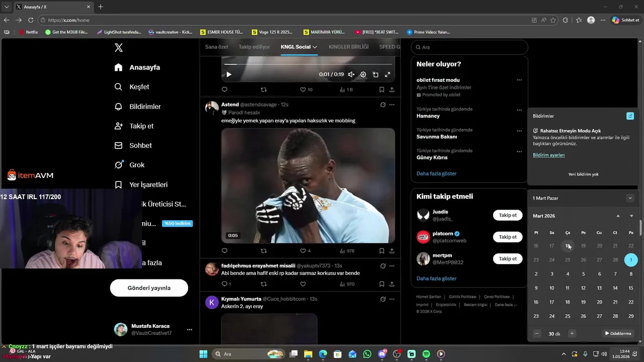
Task: Follow platcorn with Takip et
Action: point(508,237)
